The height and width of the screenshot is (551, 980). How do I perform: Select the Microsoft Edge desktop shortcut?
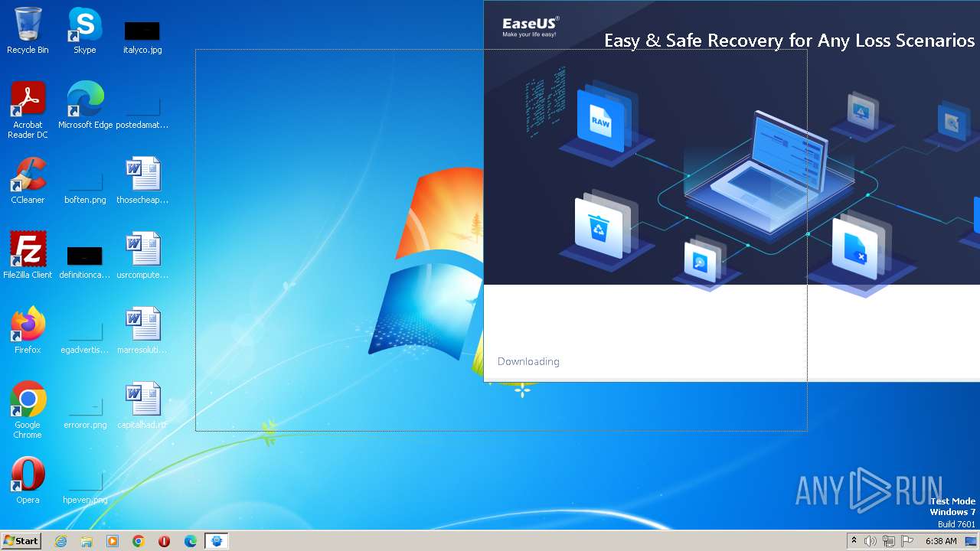pos(85,106)
